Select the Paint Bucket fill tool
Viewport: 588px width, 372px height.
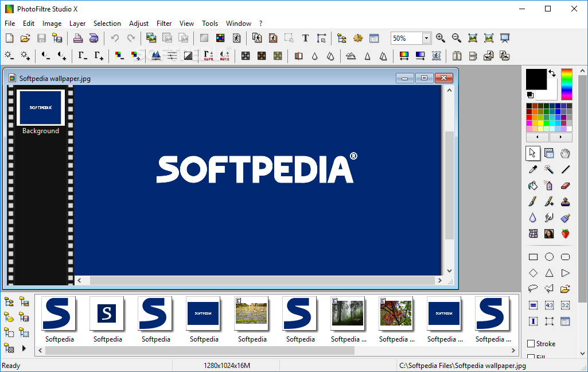532,185
